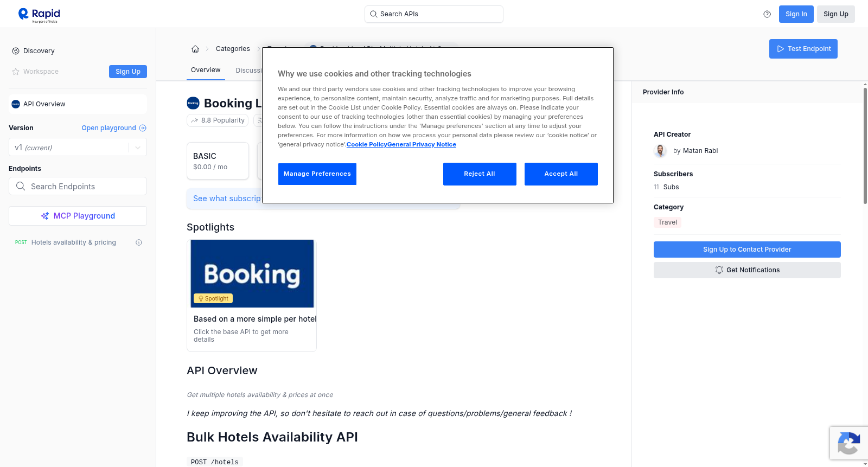Image resolution: width=868 pixels, height=467 pixels.
Task: Switch to the Overview tab
Action: click(x=206, y=70)
